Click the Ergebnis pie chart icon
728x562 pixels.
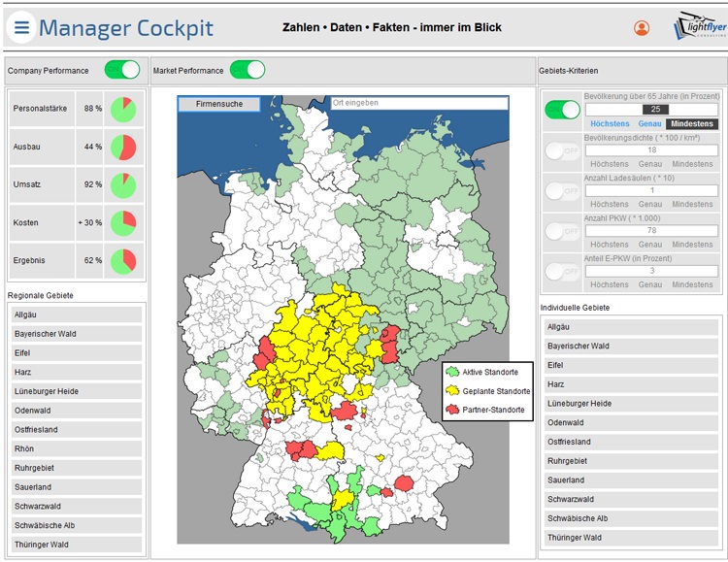point(123,261)
